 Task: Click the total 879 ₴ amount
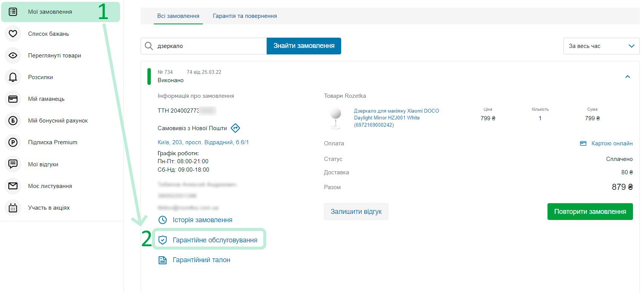point(622,187)
